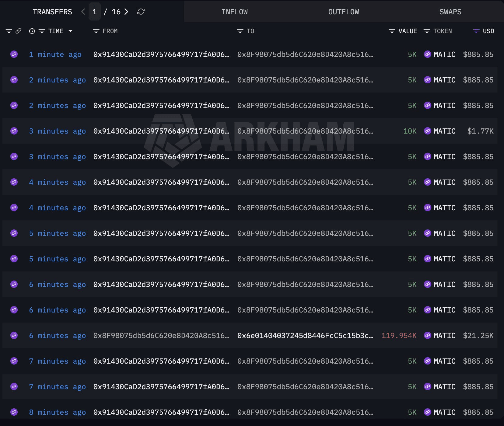Open the 1 minute ago transaction

[55, 54]
